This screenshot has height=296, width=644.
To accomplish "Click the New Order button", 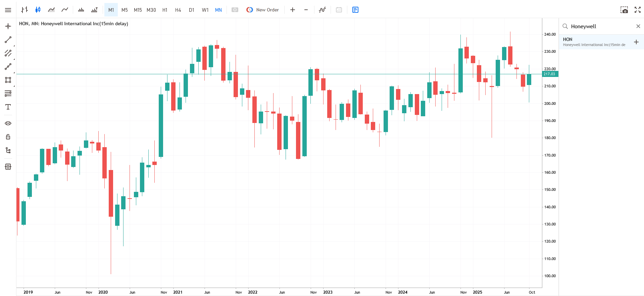I will 263,10.
